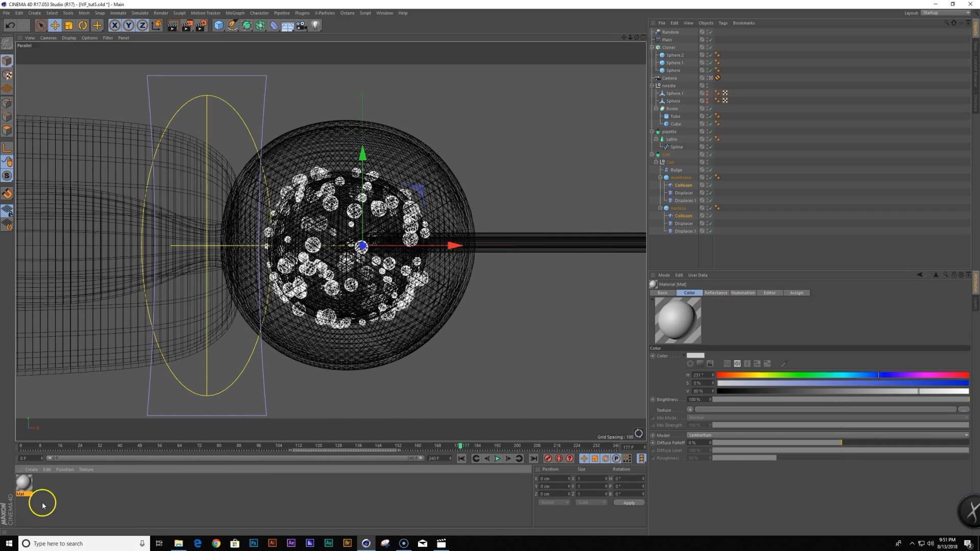Select the Mat material thumbnail
This screenshot has width=980, height=551.
(24, 483)
